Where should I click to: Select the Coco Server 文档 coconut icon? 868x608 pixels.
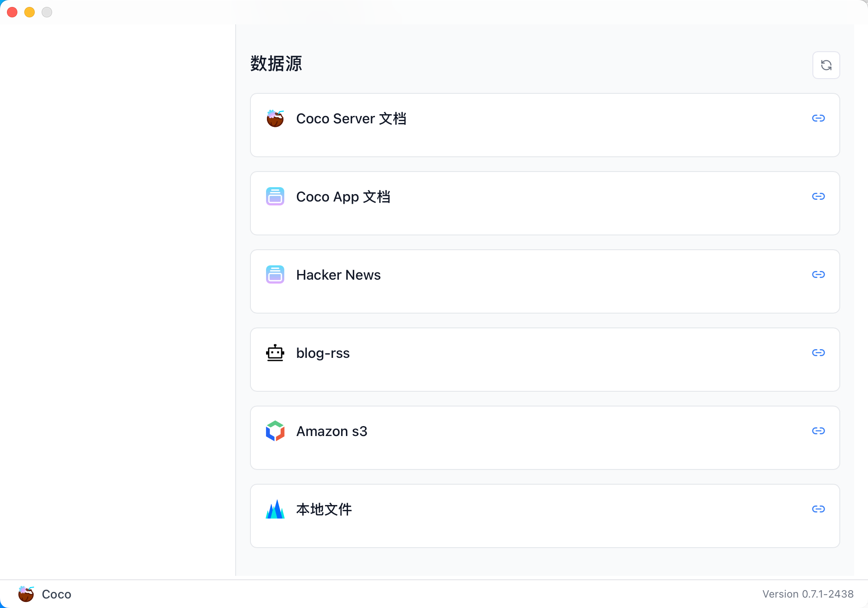[x=274, y=118]
